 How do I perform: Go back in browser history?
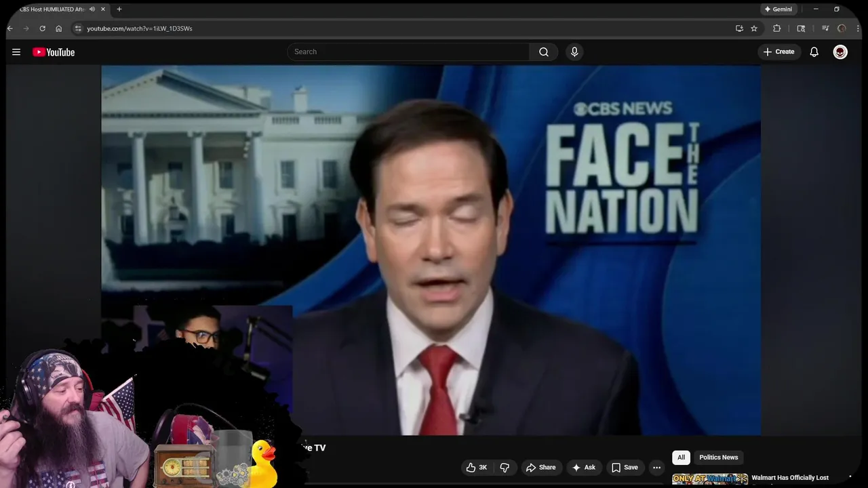coord(10,28)
